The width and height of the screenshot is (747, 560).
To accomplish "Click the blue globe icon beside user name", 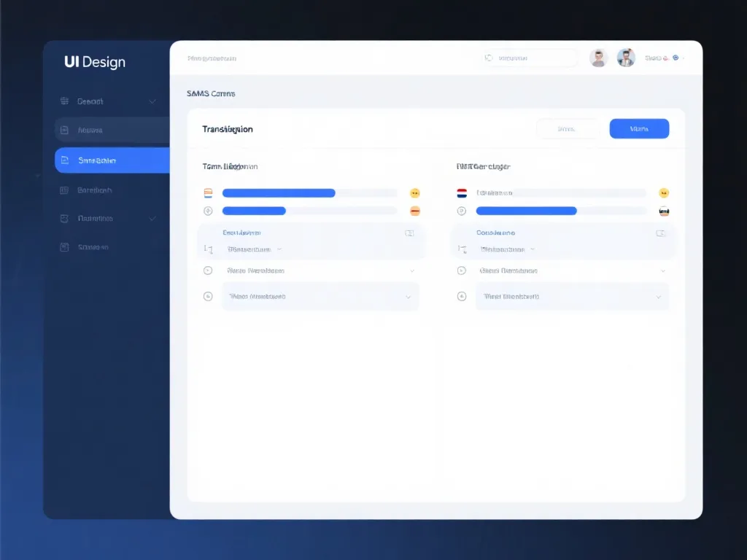I will click(676, 58).
